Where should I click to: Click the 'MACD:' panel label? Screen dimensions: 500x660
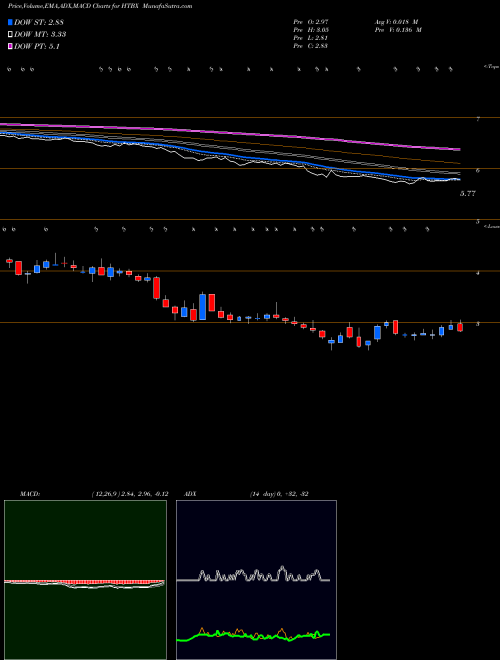(30, 494)
